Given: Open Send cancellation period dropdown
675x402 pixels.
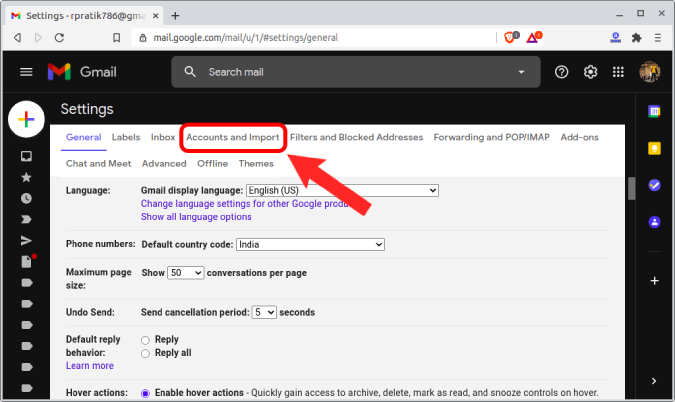Looking at the screenshot, I should pyautogui.click(x=264, y=312).
